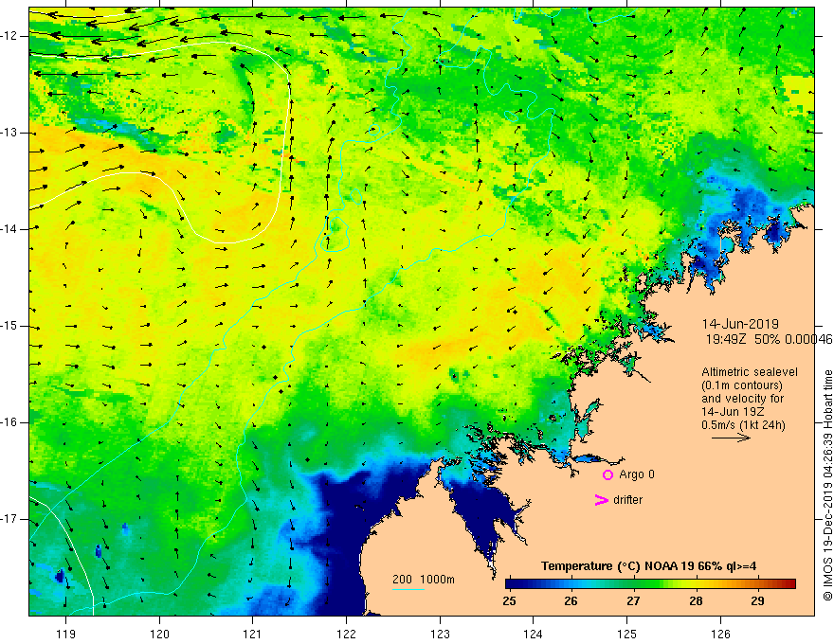Image resolution: width=834 pixels, height=644 pixels.
Task: Click longitude label 125 on bottom axis
Action: click(627, 634)
